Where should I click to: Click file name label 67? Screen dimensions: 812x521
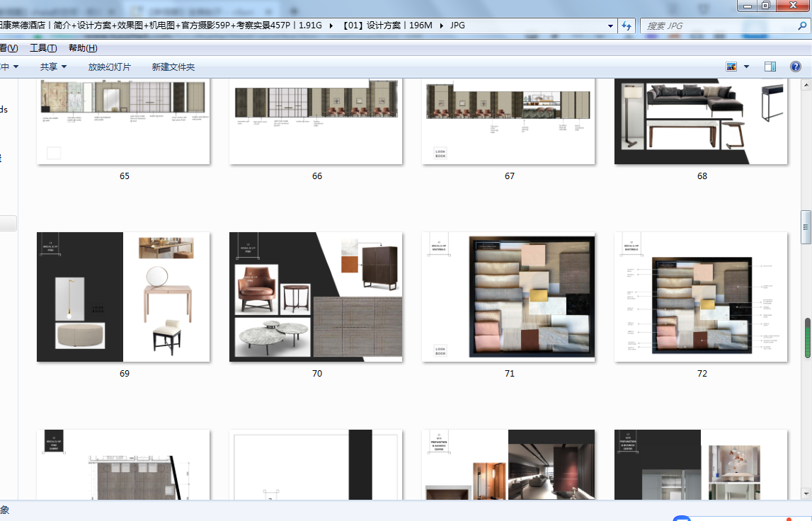point(510,176)
